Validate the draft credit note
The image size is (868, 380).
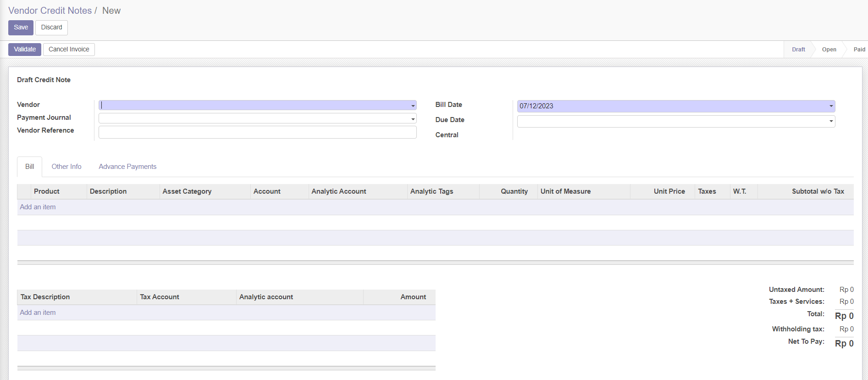pyautogui.click(x=25, y=50)
